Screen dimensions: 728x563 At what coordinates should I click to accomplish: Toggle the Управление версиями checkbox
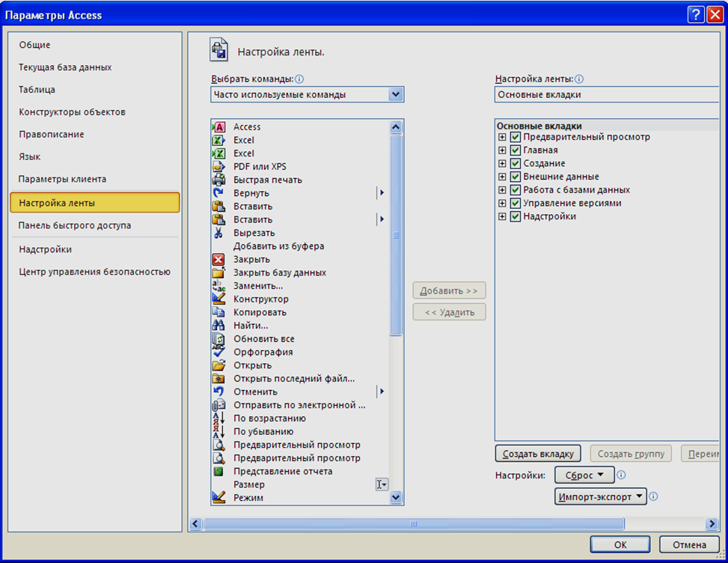(x=516, y=203)
